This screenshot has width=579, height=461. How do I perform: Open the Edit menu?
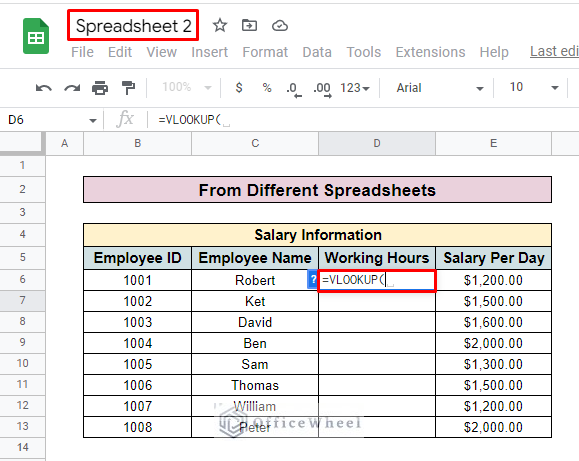[x=120, y=52]
